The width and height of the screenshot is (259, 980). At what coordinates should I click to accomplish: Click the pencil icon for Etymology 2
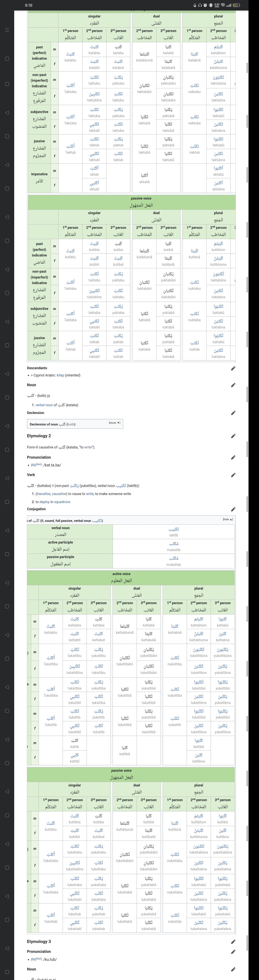(x=233, y=436)
